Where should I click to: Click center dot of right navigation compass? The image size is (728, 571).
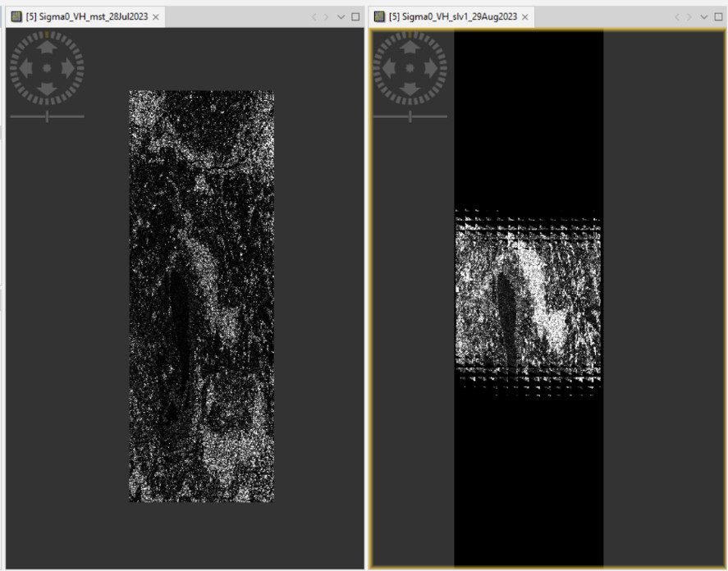coord(410,68)
